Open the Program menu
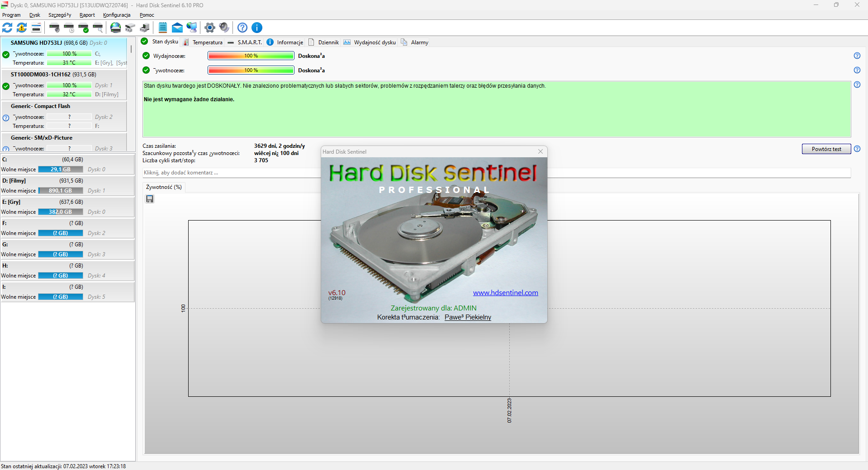 (11, 15)
